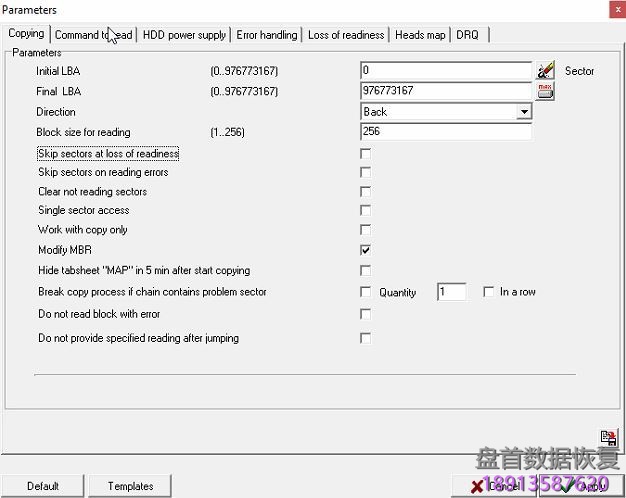Click the Block size for reading field

(445, 132)
